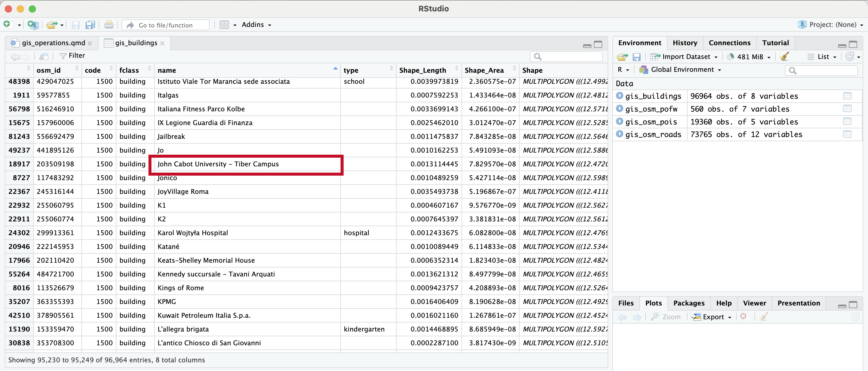868x371 pixels.
Task: Click the Create a project icon
Action: coord(33,25)
